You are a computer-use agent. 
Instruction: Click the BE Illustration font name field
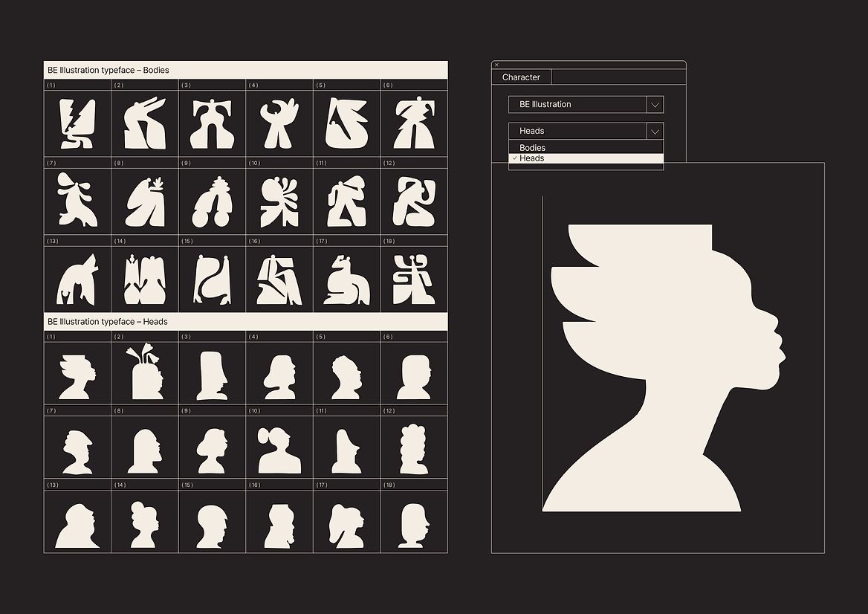point(577,105)
